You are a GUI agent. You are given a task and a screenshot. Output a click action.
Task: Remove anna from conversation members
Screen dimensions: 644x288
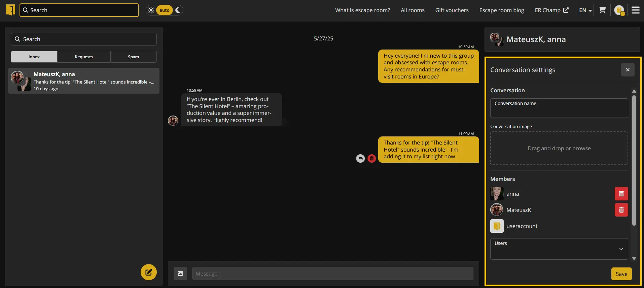click(x=621, y=194)
